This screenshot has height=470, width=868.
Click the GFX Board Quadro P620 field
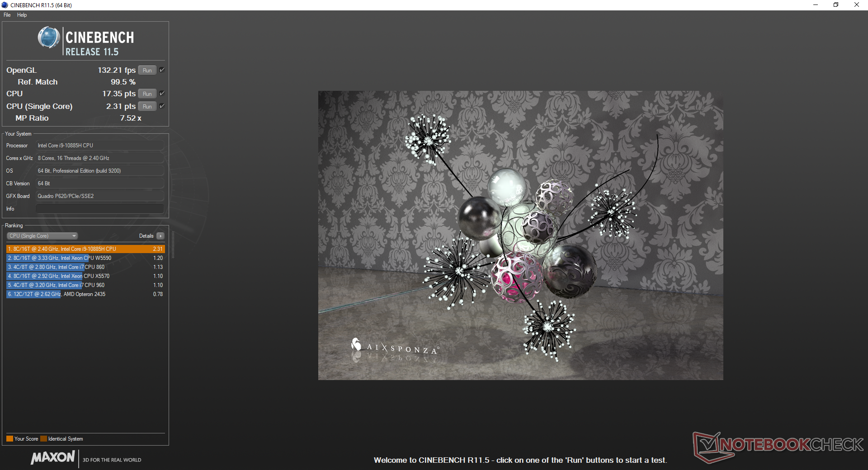(100, 196)
